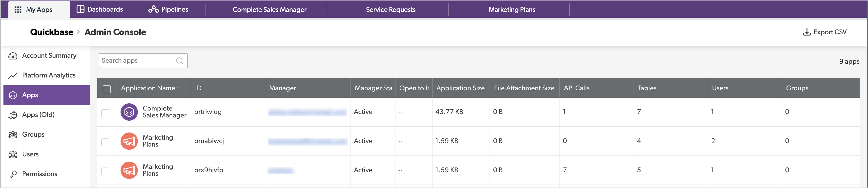Open the Complete Sales Manager top tab
The width and height of the screenshot is (868, 188).
269,10
